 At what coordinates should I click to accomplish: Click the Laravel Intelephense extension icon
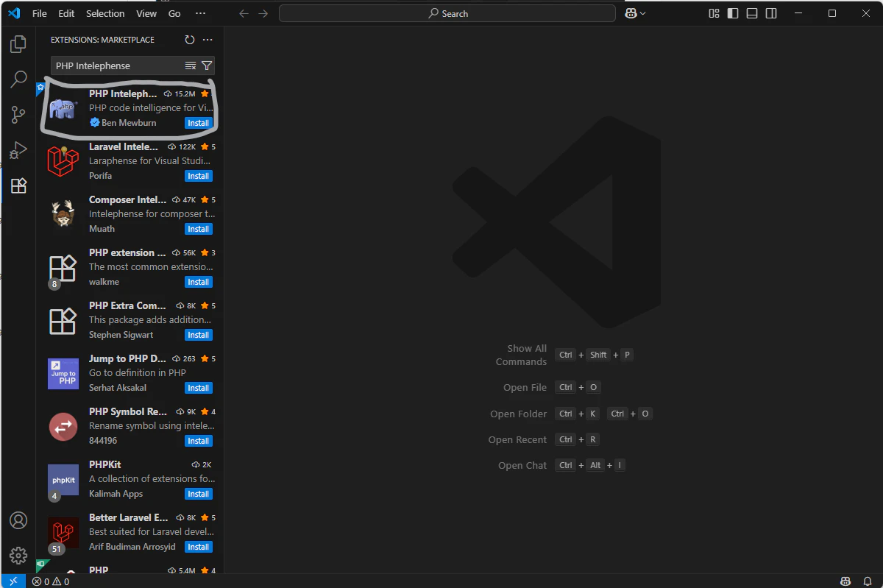(x=63, y=161)
